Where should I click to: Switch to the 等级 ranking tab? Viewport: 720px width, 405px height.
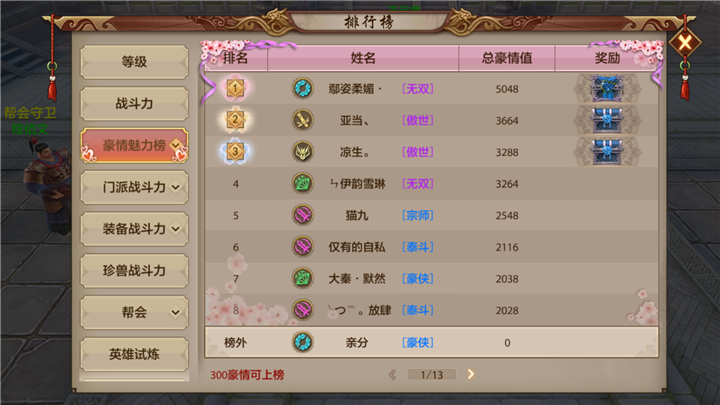pos(134,62)
